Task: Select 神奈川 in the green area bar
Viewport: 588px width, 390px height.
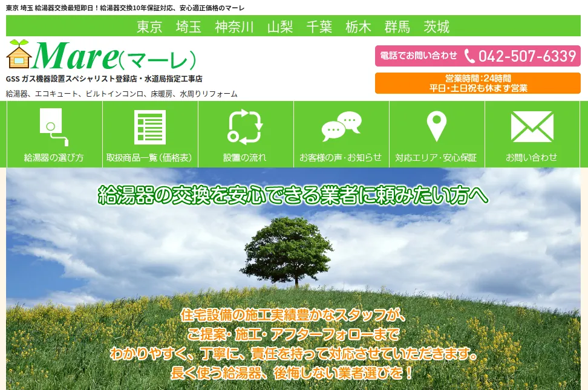Action: [234, 27]
